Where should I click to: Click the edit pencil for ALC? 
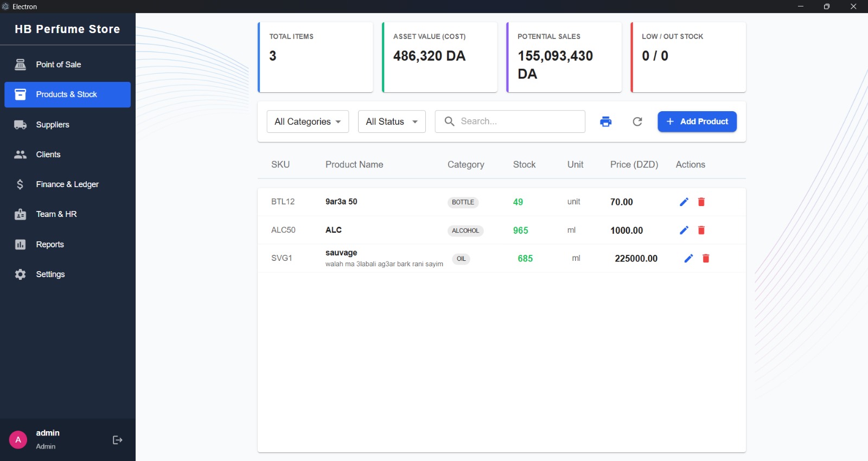tap(684, 230)
